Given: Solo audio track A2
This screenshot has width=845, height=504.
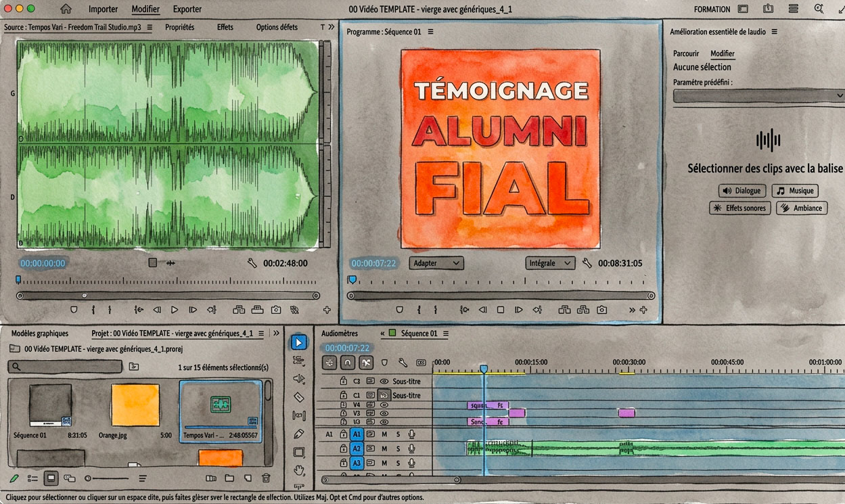Looking at the screenshot, I should 398,449.
